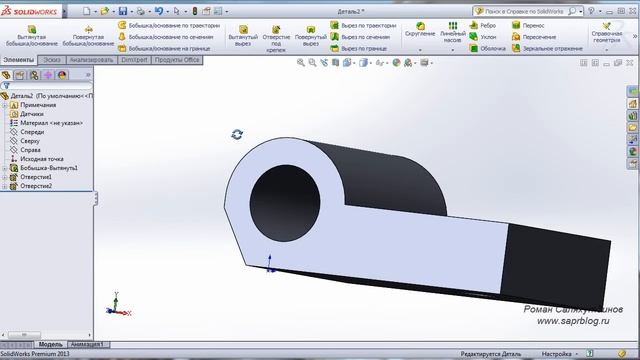This screenshot has height=360, width=640.
Task: Switch to the Анимация1 bottom tab
Action: click(x=87, y=344)
